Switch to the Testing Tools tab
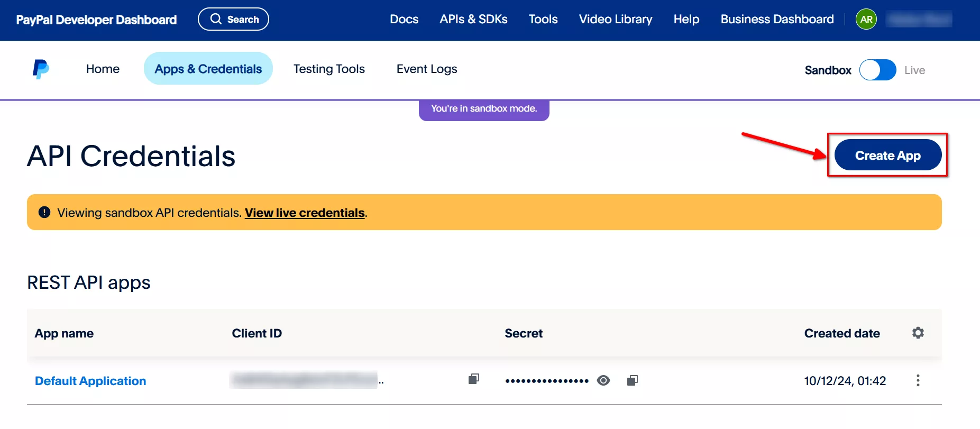This screenshot has width=980, height=429. (x=329, y=69)
